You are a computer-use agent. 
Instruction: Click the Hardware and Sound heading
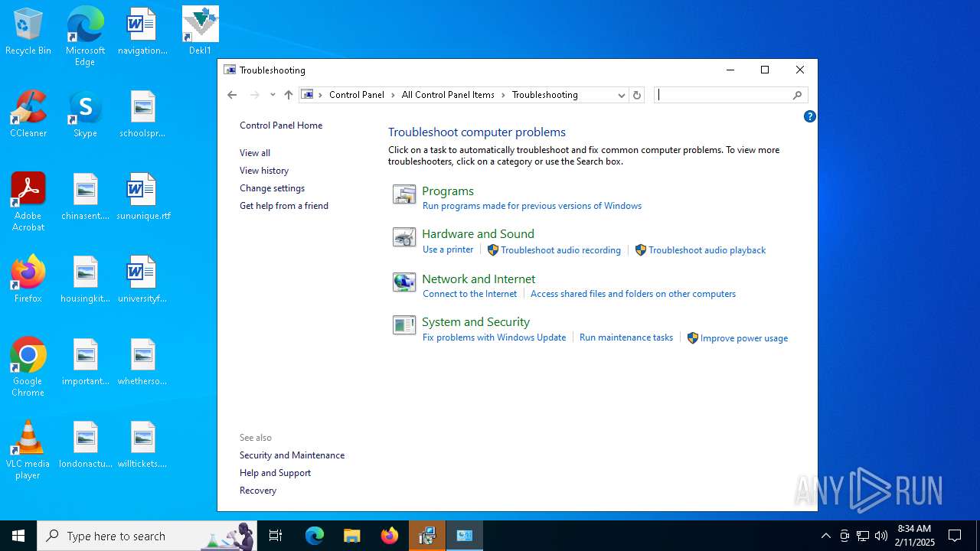coord(478,234)
